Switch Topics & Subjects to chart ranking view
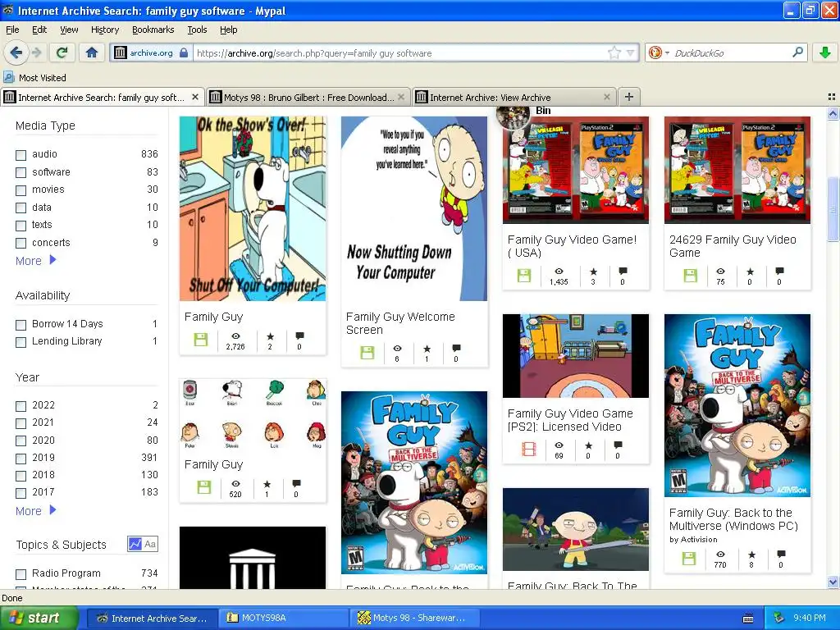 tap(135, 544)
